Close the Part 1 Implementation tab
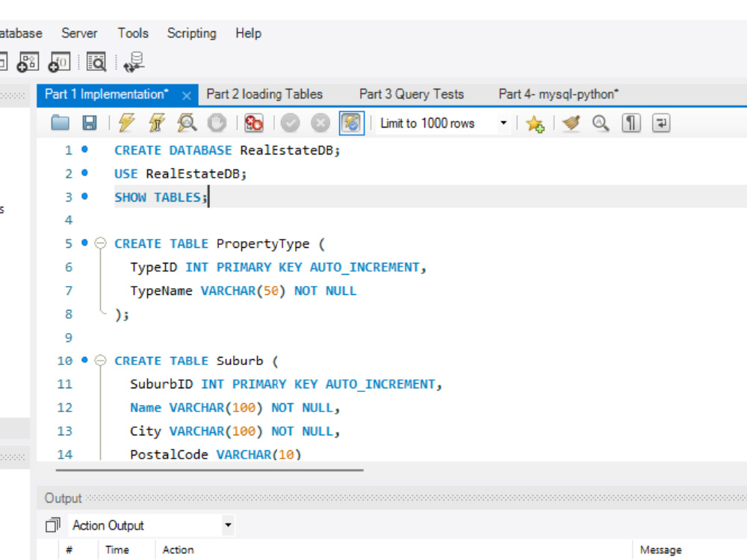Screen dimensions: 747x560 pyautogui.click(x=187, y=96)
